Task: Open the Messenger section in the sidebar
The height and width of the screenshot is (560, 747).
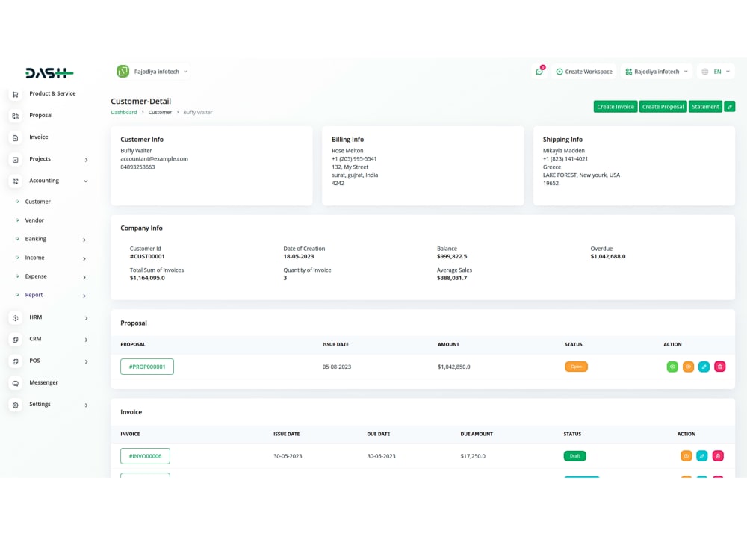Action: point(42,382)
